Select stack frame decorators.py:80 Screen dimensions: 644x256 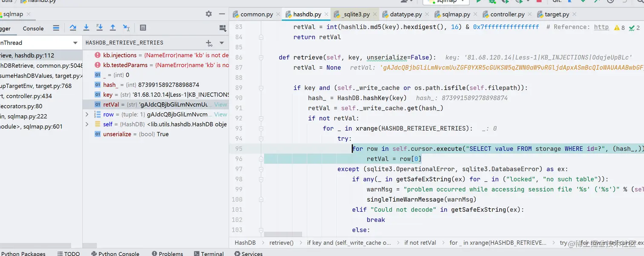click(x=41, y=106)
